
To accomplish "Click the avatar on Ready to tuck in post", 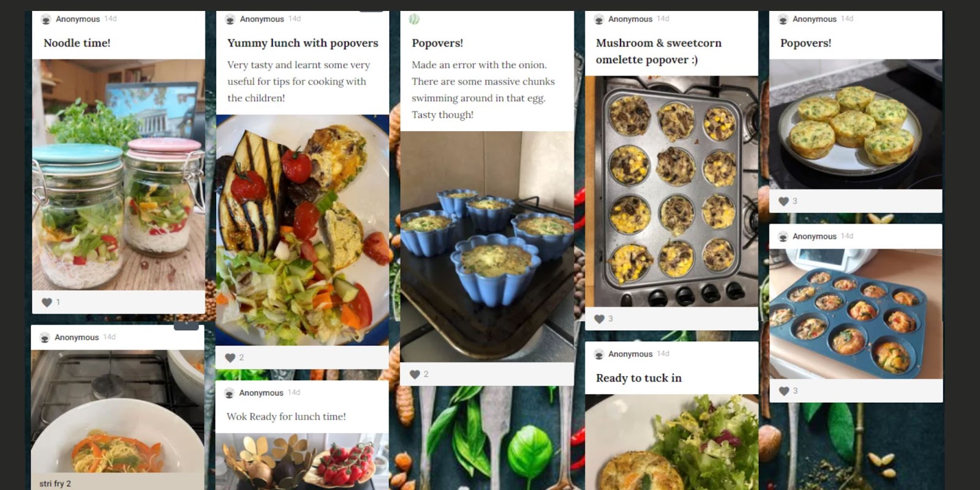I will (599, 354).
